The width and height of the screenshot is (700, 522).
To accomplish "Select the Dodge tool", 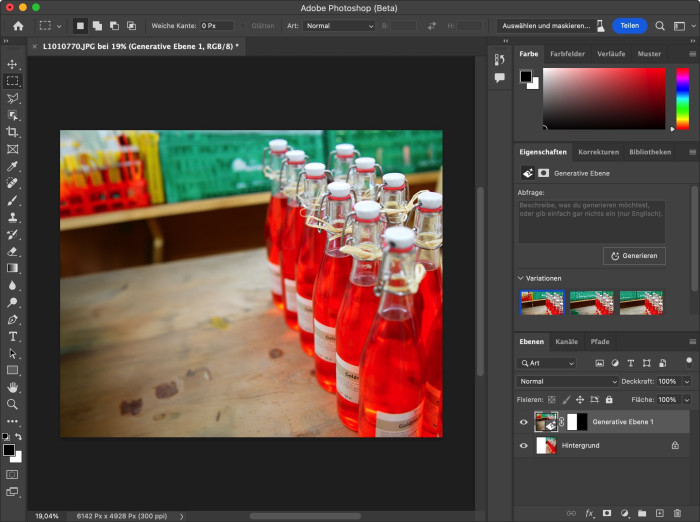I will 12,302.
